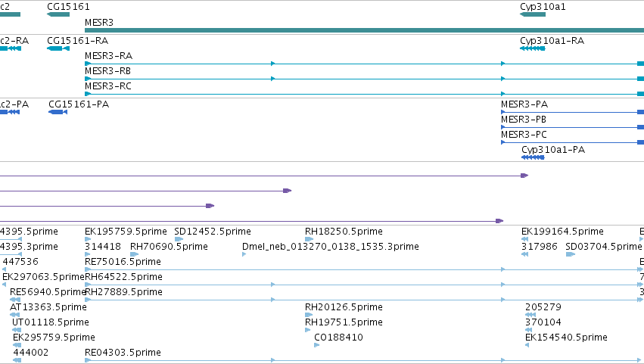
Task: Click the Cyp310a1 gene arrow glyph
Action: (533, 15)
